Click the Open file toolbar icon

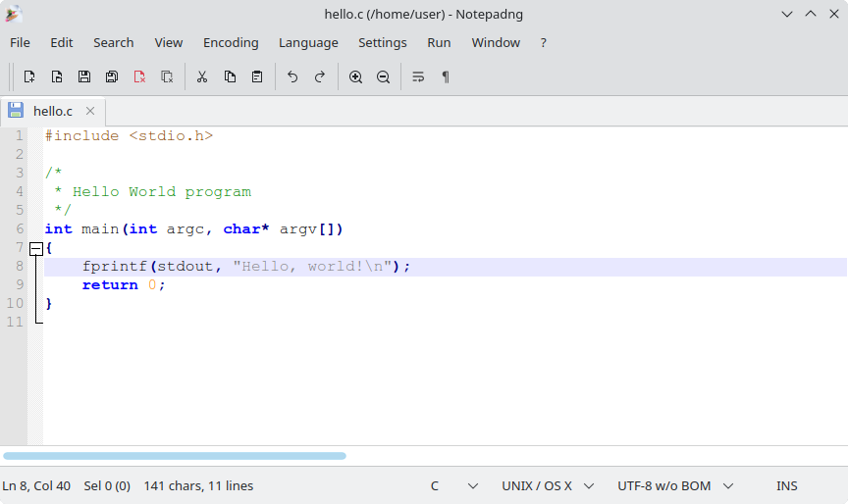click(57, 76)
